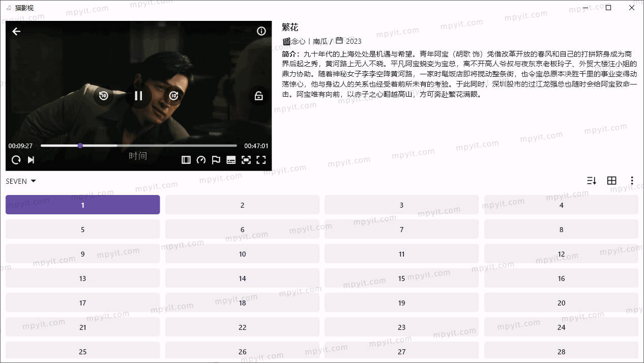The height and width of the screenshot is (363, 644).
Task: Select episode 4
Action: click(561, 205)
